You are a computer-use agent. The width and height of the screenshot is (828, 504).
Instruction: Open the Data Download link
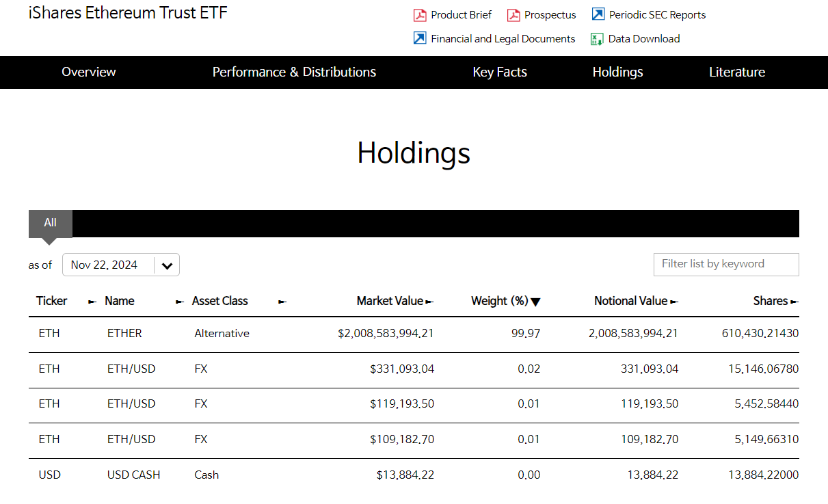pos(643,39)
